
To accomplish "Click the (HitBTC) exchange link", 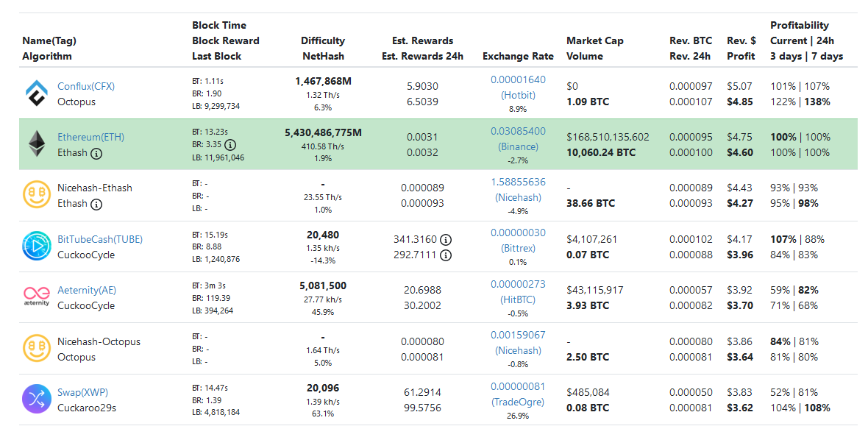I will point(518,299).
